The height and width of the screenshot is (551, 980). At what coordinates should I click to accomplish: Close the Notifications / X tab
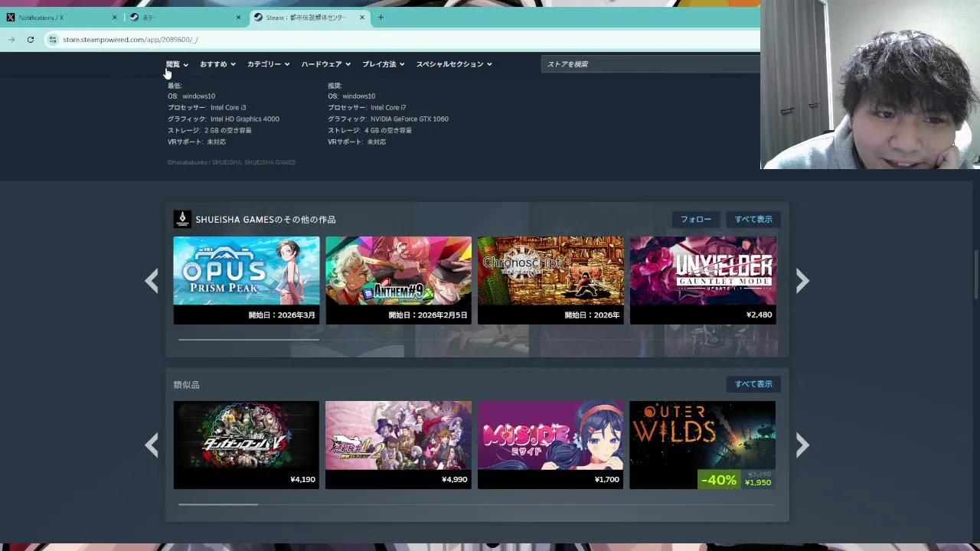(x=115, y=18)
